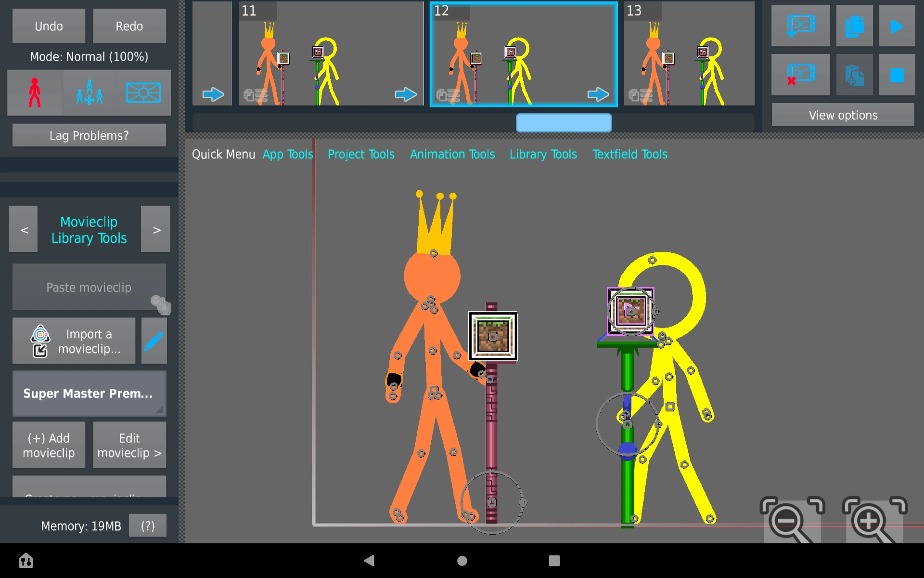Open View options
This screenshot has height=578, width=924.
843,115
